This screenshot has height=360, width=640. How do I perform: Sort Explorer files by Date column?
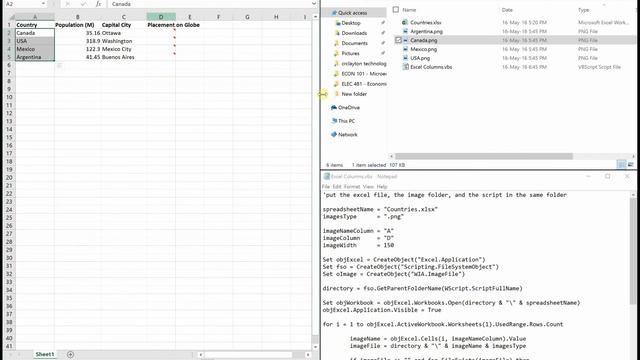[507, 10]
